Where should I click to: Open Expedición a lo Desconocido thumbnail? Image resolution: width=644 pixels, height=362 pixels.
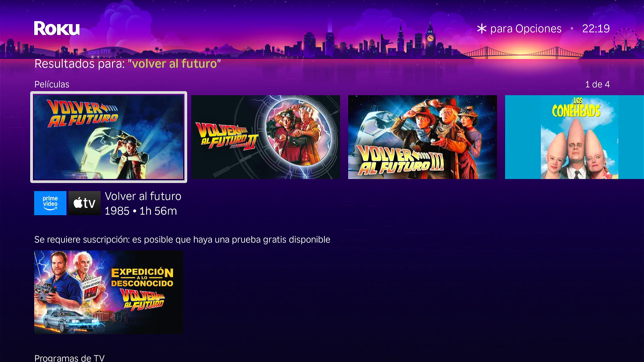click(109, 292)
